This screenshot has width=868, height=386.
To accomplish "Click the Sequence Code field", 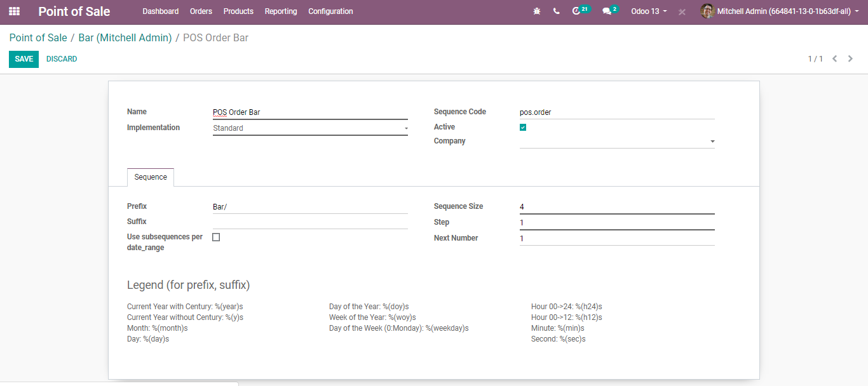I will pos(617,112).
